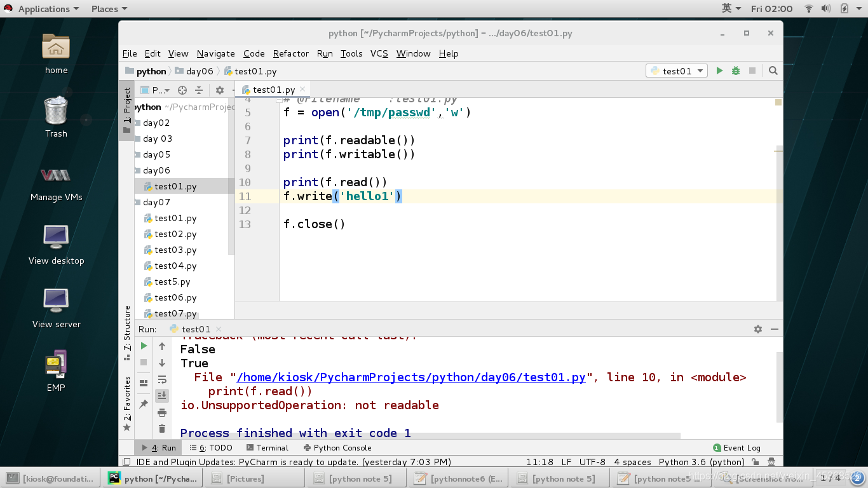
Task: Follow traceback link to test01.py
Action: pyautogui.click(x=410, y=377)
